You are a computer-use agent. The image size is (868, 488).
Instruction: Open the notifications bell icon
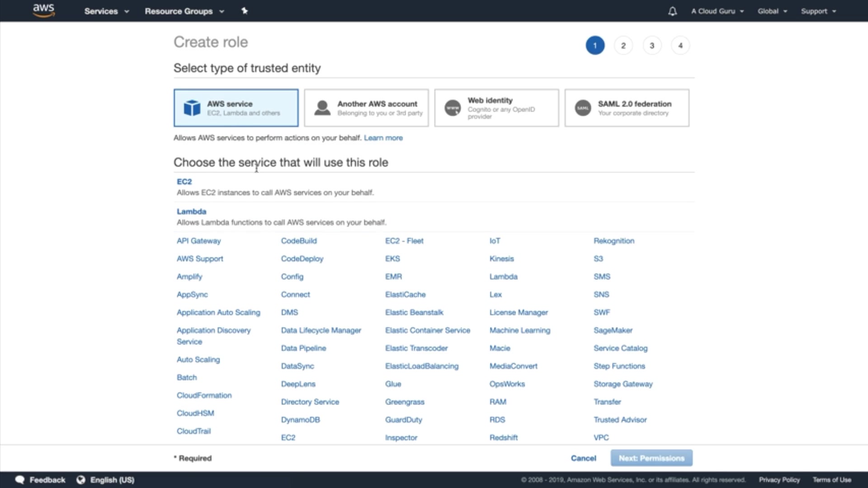[672, 11]
